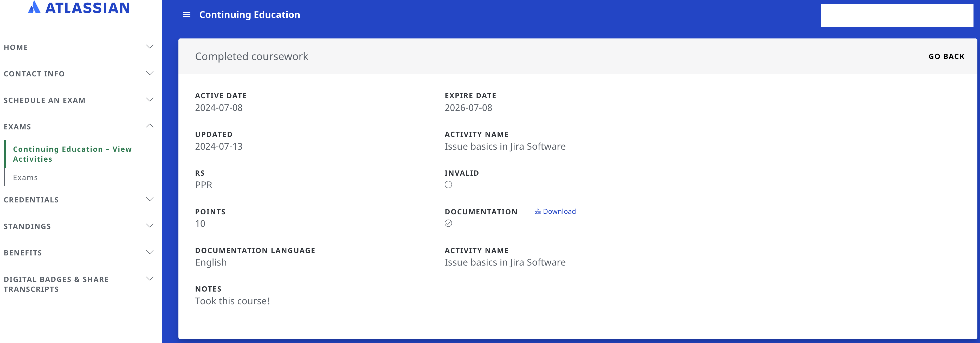Click the Download documentation link

[x=559, y=212]
